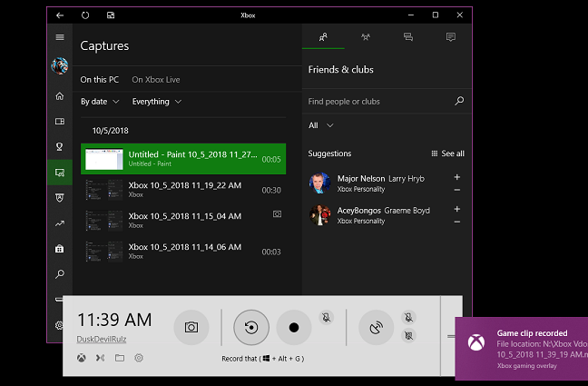Viewport: 588px width, 386px height.
Task: Toggle broadcast camera off icon
Action: (408, 336)
